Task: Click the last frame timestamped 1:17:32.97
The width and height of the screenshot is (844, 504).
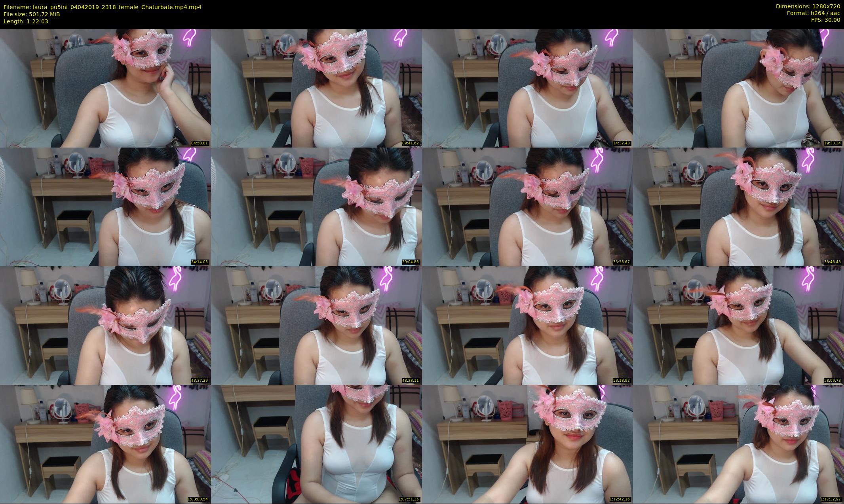Action: 738,444
